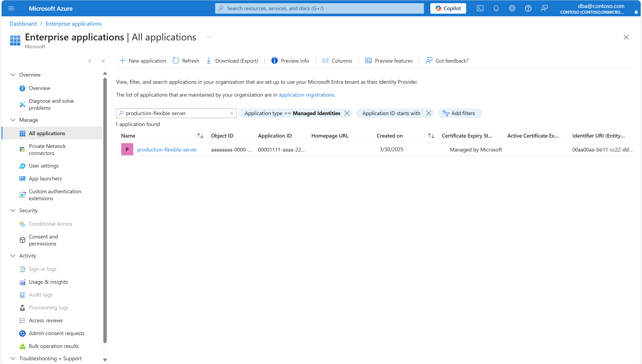Open portal settings gear
The image size is (642, 364).
[x=512, y=8]
